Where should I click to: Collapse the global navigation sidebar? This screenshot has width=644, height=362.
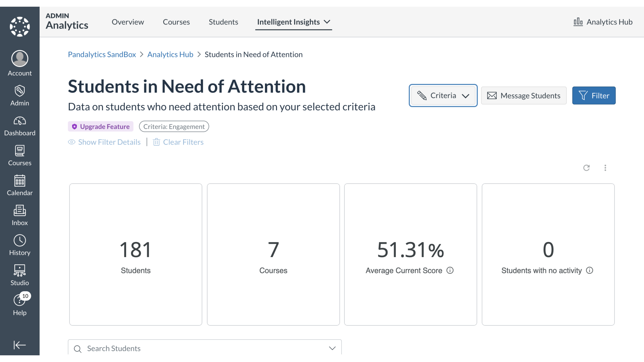(20, 345)
